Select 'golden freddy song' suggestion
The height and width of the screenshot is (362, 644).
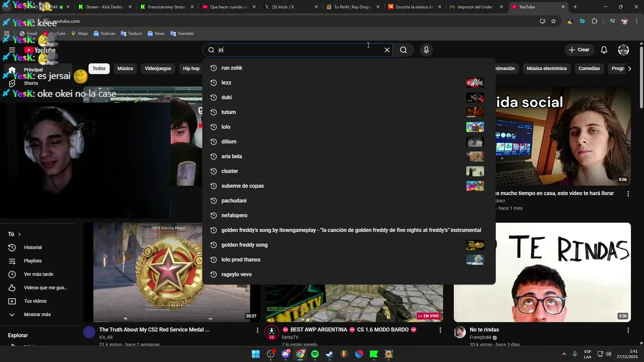[349, 245]
